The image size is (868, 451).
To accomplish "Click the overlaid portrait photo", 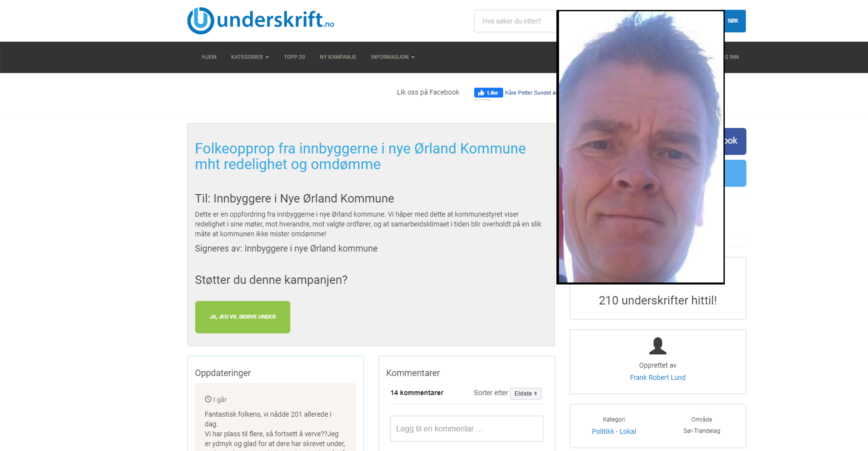I will click(x=641, y=147).
